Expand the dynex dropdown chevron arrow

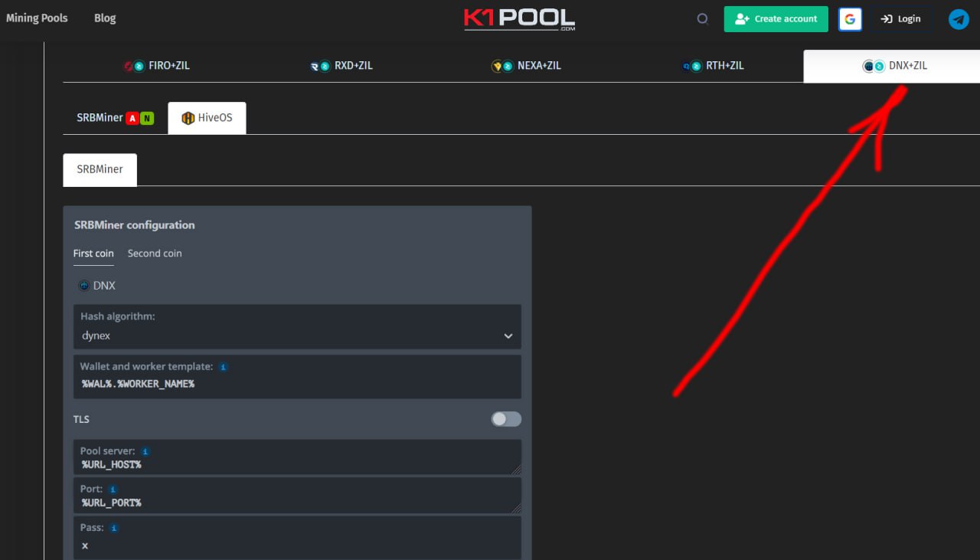pos(508,336)
